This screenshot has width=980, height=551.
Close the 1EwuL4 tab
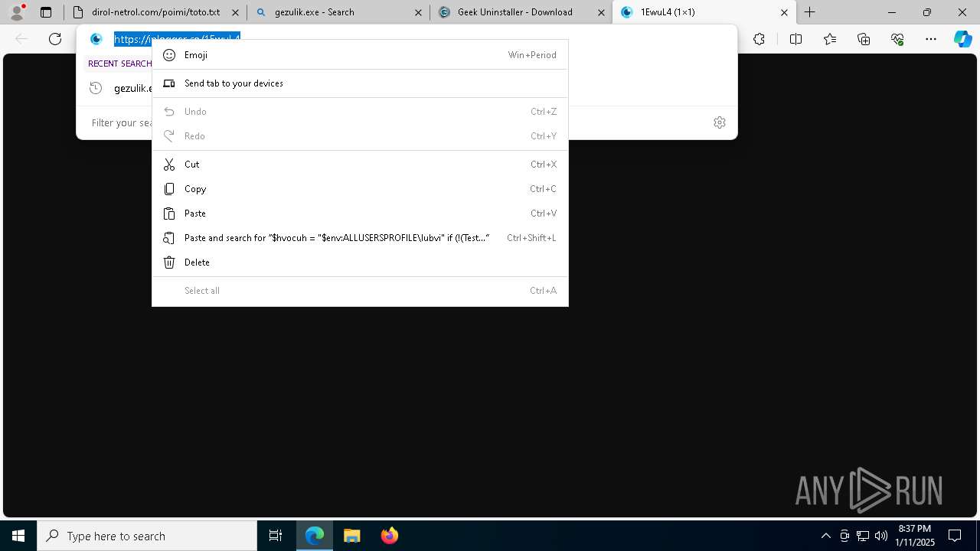(x=784, y=12)
